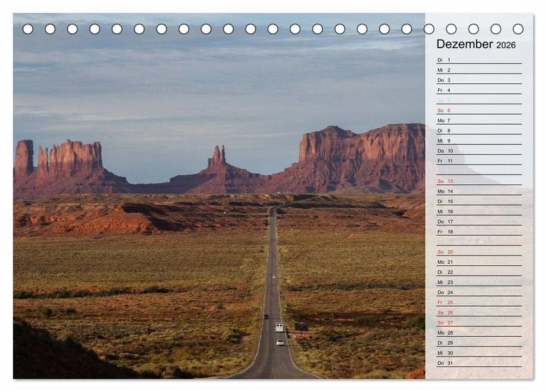Select the red "So 27" date row

coord(479,322)
